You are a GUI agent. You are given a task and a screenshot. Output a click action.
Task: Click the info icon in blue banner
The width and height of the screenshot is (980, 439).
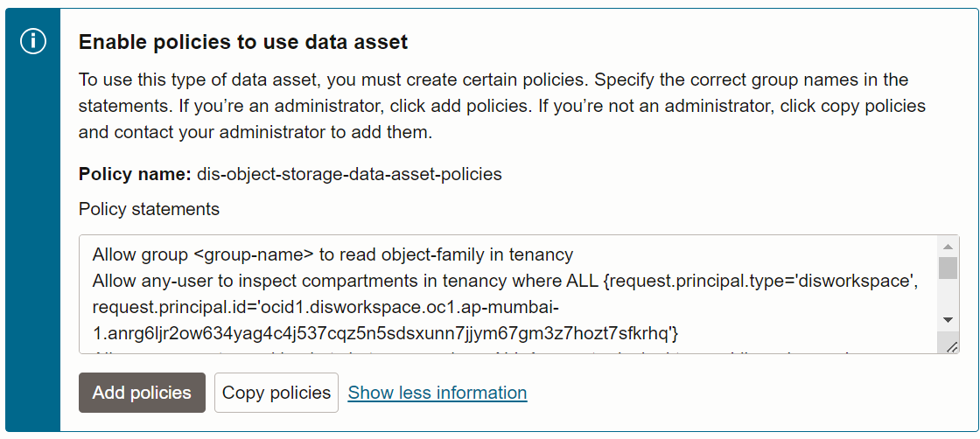coord(33,42)
